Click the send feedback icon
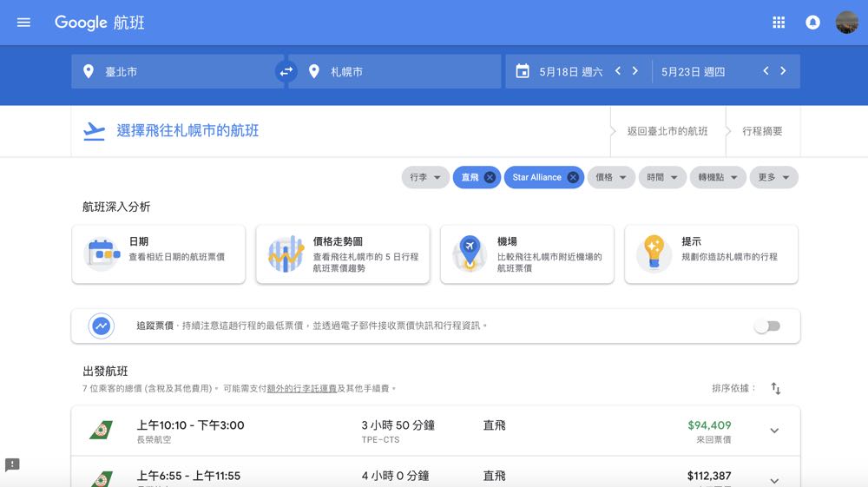 pos(12,464)
